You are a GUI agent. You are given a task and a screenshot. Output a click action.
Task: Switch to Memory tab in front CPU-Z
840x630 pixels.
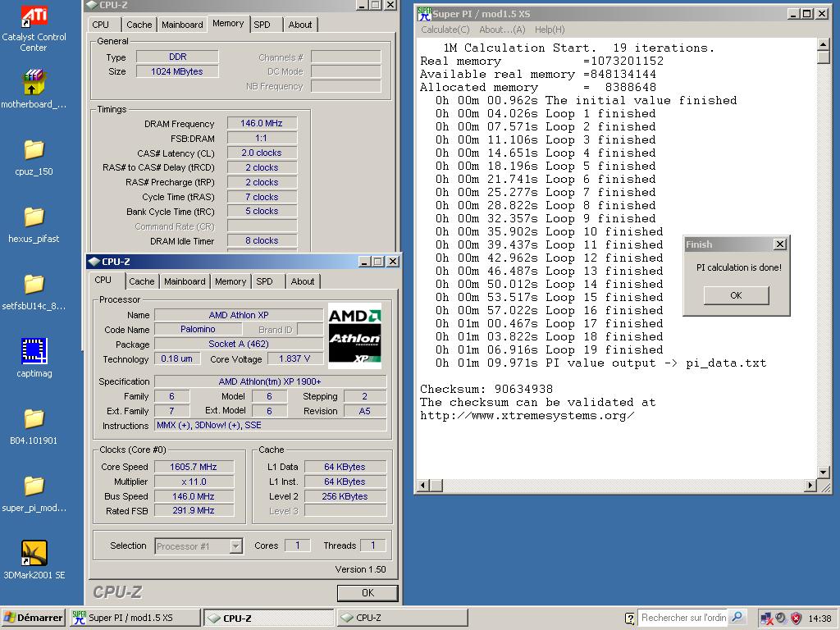pos(231,281)
